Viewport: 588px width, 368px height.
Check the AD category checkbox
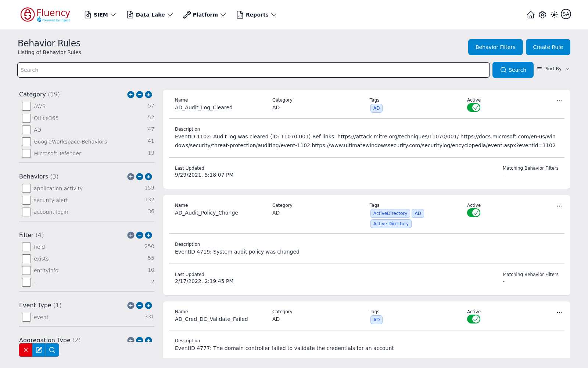point(26,130)
